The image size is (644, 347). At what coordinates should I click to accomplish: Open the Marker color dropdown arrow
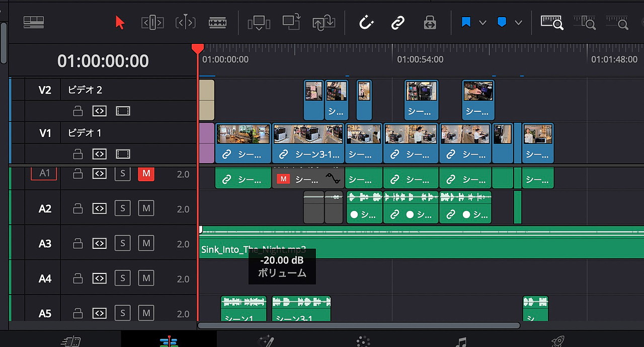coord(518,23)
